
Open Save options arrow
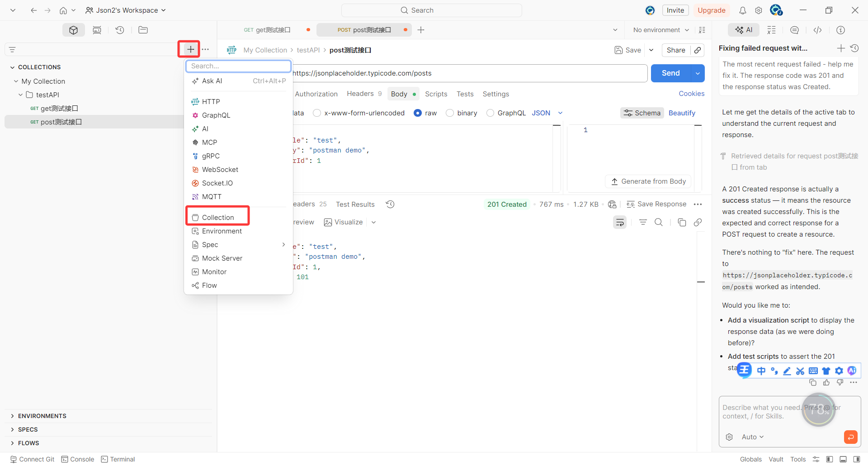pos(651,50)
